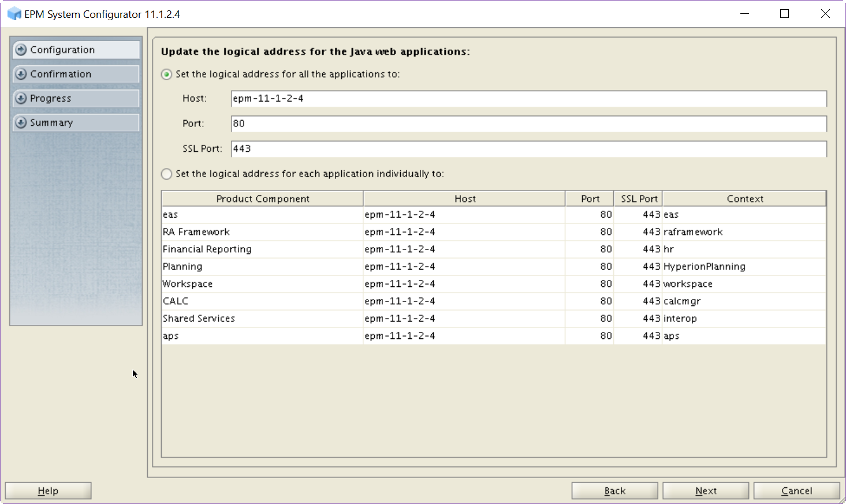Click the Help button
The width and height of the screenshot is (846, 504).
tap(48, 491)
